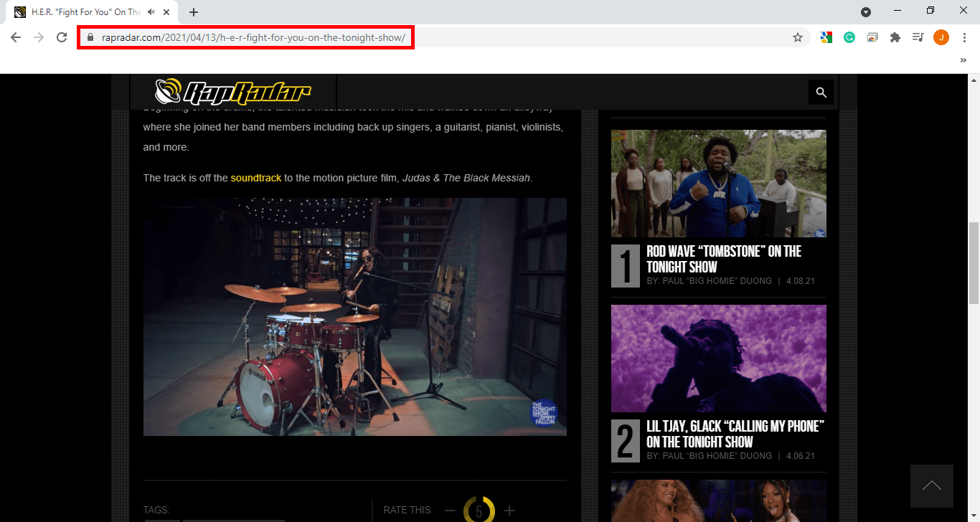Open Rod Wave "Tombstone" headline link

[x=724, y=259]
